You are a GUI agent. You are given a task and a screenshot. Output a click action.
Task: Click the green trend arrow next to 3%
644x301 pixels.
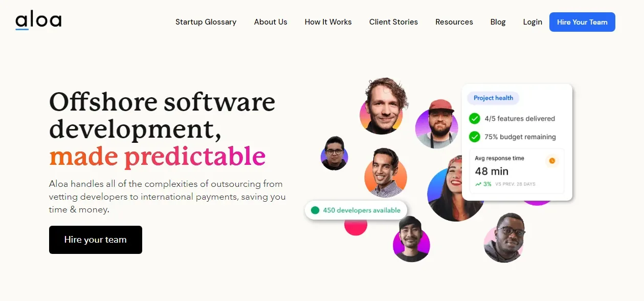click(x=478, y=184)
